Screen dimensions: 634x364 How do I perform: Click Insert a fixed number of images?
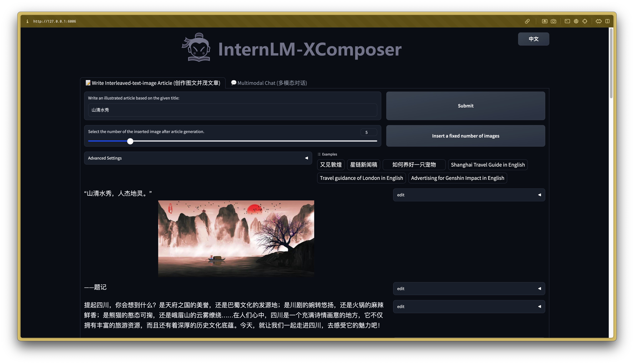(465, 136)
